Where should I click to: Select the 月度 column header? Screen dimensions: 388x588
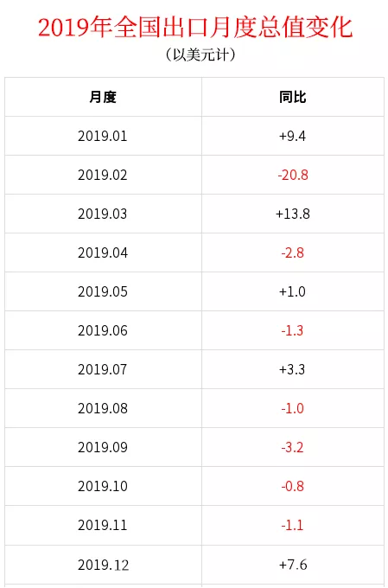pos(103,97)
